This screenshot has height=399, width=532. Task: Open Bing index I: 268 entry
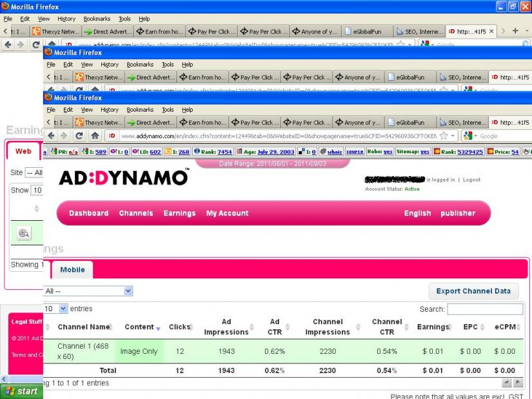pos(177,152)
